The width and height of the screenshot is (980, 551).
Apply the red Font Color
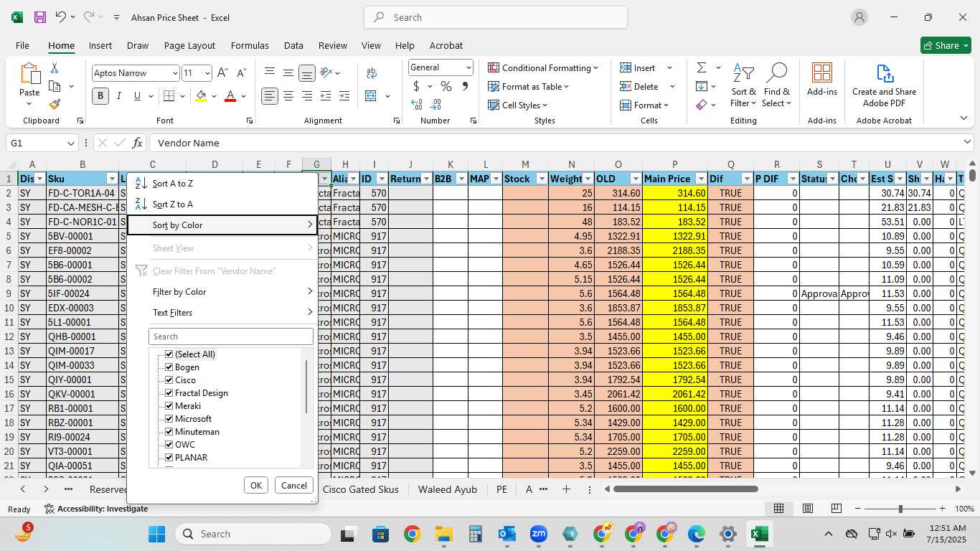[x=230, y=96]
